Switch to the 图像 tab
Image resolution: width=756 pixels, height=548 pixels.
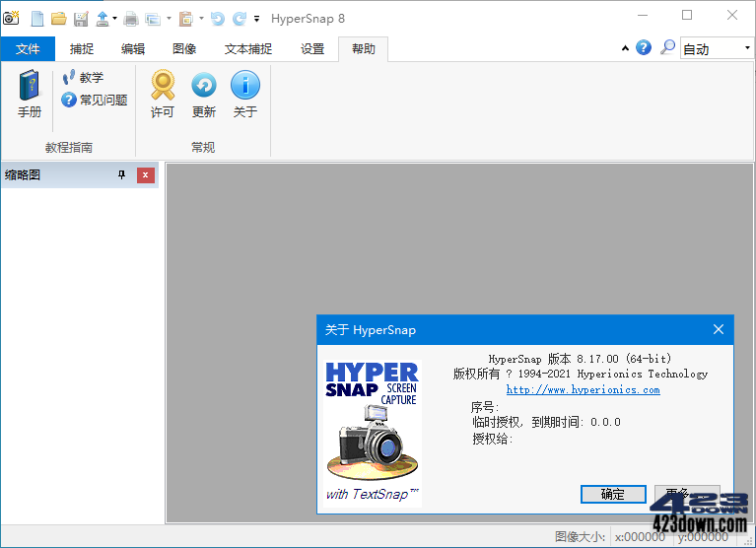point(184,48)
